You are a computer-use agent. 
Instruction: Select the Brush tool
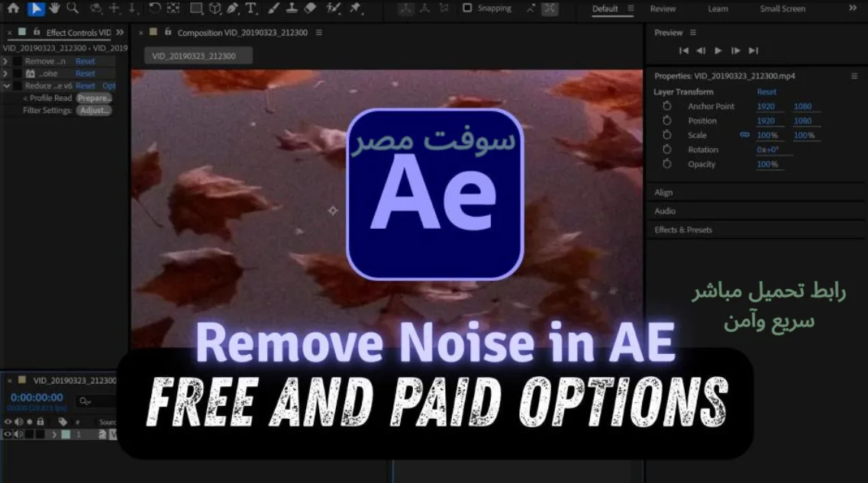tap(273, 8)
